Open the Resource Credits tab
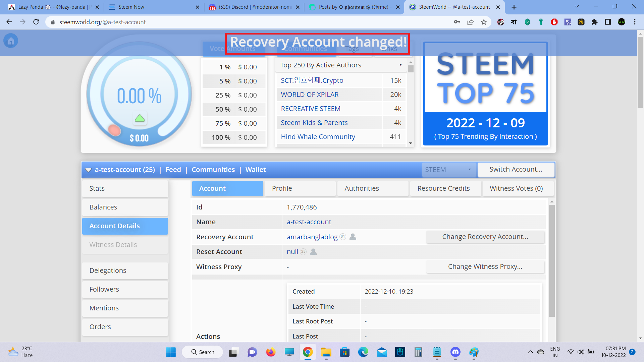This screenshot has width=644, height=362. [443, 188]
